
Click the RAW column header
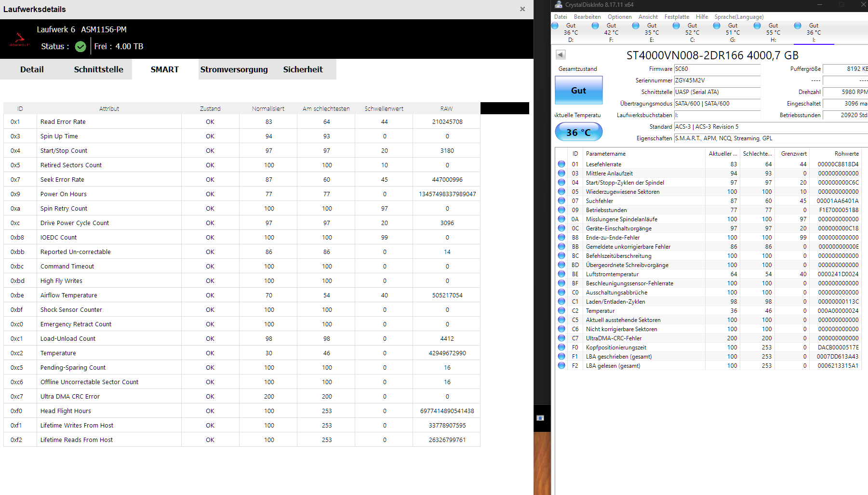click(446, 108)
